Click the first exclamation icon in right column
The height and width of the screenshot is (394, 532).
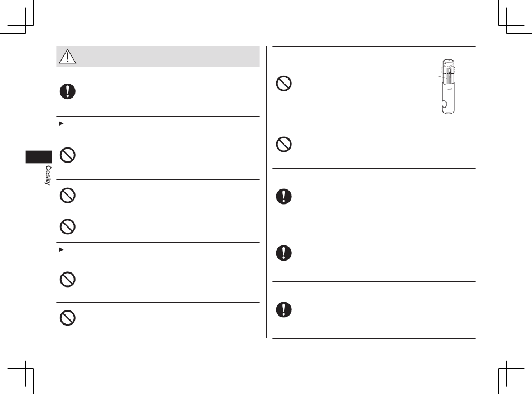tap(284, 196)
